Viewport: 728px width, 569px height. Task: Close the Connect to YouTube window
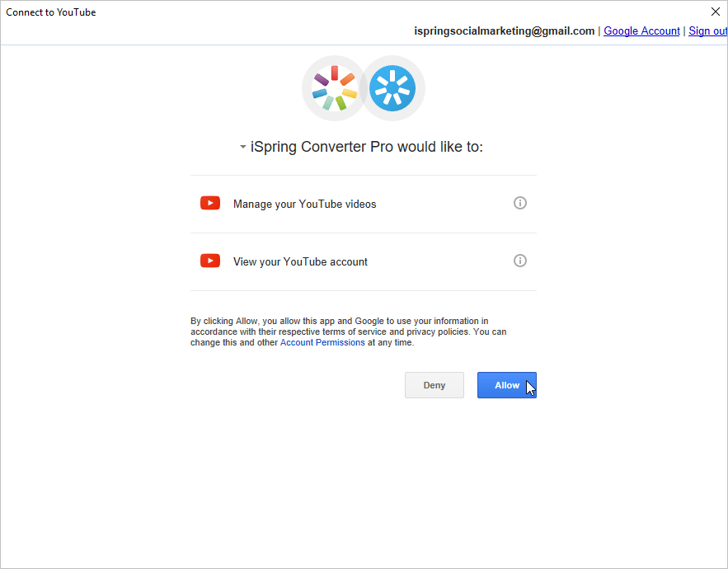coord(716,12)
